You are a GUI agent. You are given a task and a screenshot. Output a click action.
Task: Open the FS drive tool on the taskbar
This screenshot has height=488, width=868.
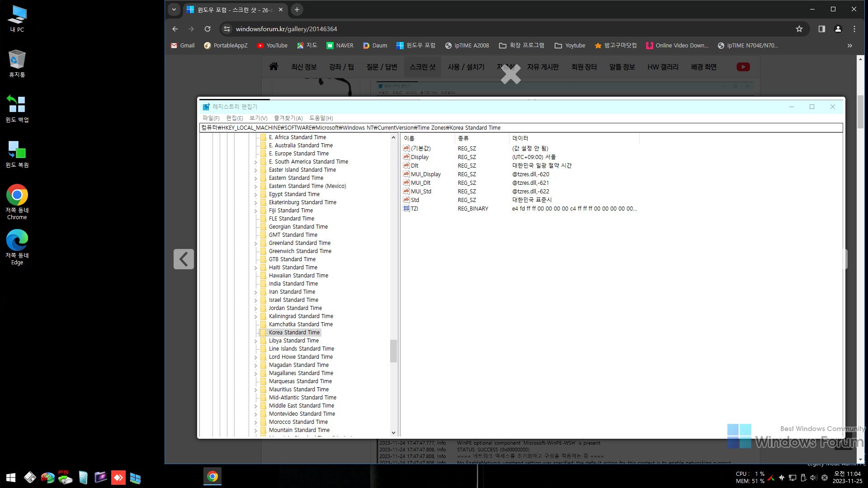pyautogui.click(x=65, y=478)
